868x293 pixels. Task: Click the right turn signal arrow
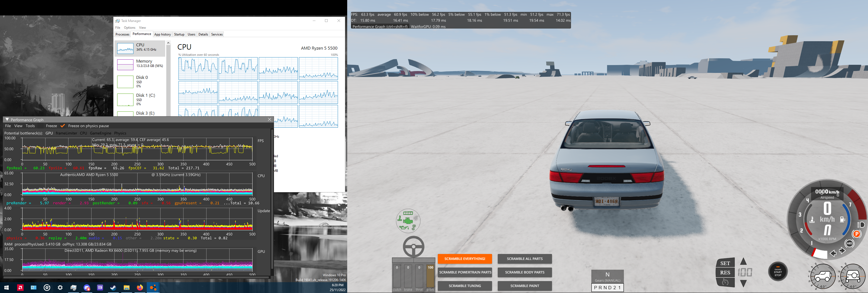pos(842,250)
